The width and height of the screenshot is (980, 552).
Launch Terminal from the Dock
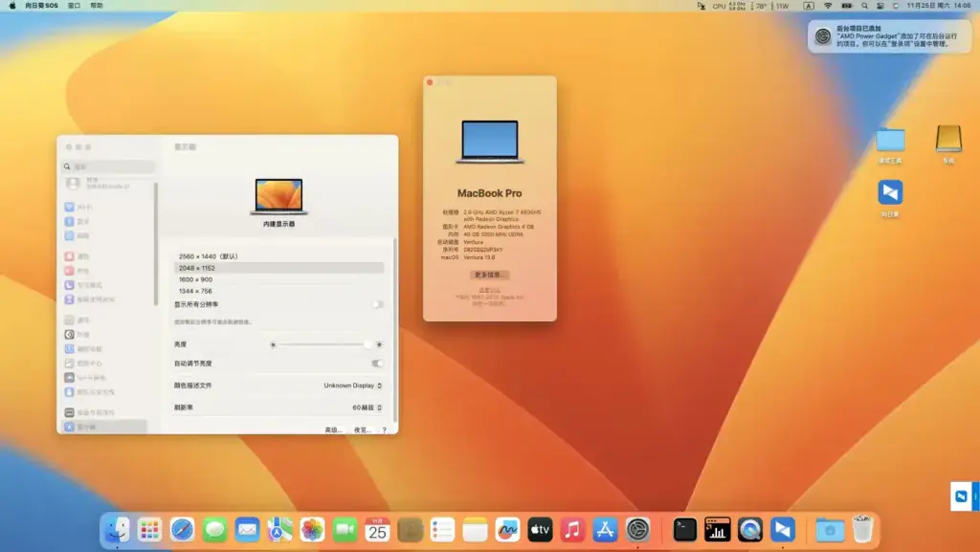[x=684, y=530]
